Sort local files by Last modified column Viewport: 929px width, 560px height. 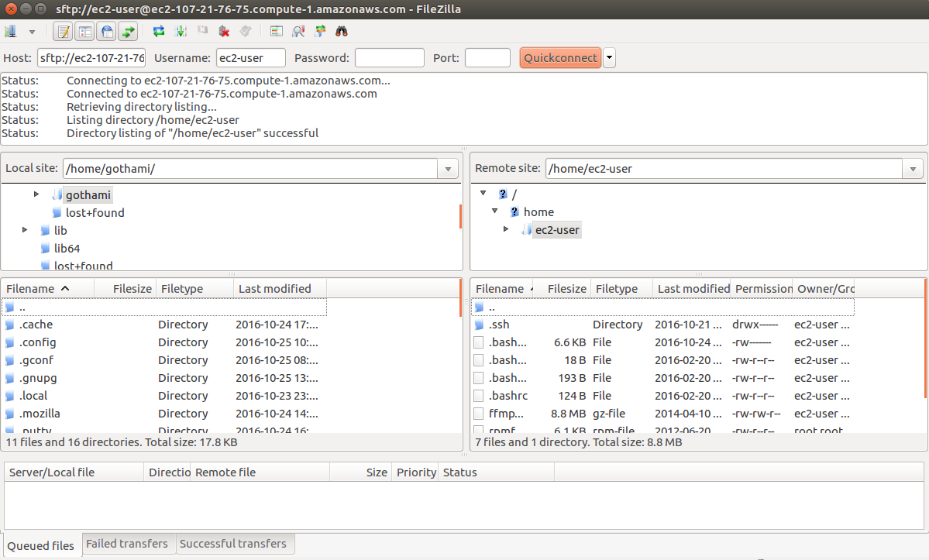(x=280, y=289)
